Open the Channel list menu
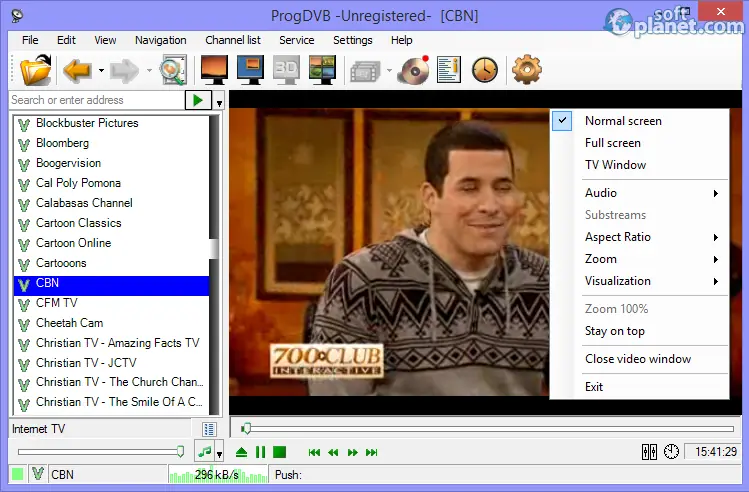 point(233,40)
